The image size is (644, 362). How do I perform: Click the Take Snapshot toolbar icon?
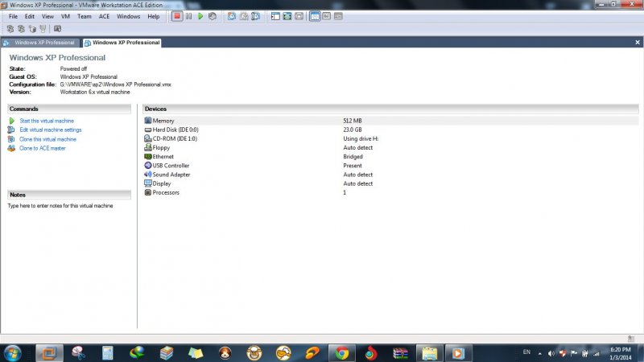coord(232,16)
